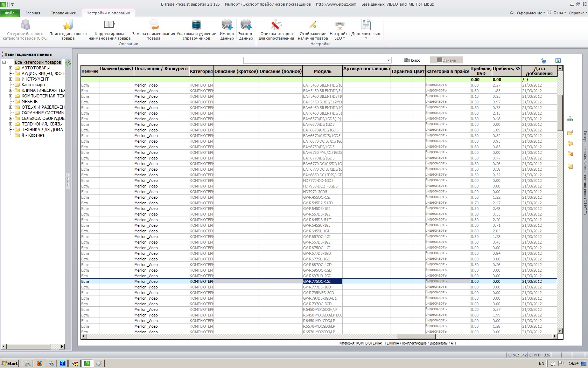
Task: Collapse the Все категории товаров root node
Action: click(x=4, y=62)
